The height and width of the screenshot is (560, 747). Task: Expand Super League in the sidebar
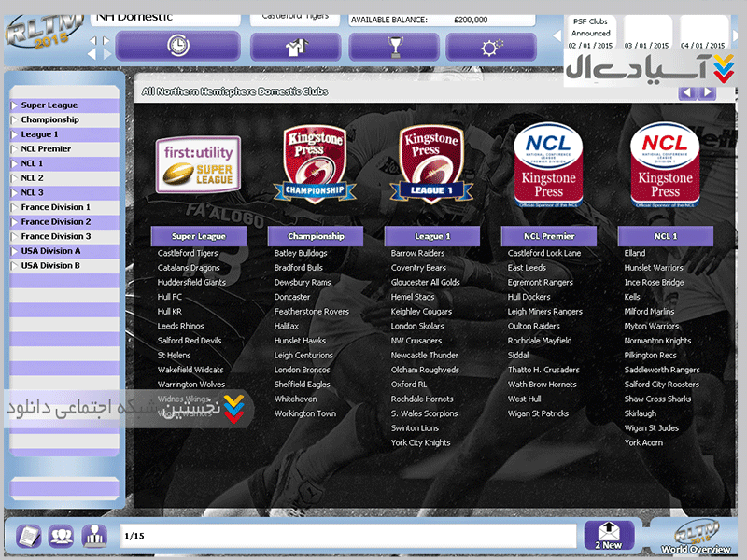pyautogui.click(x=49, y=105)
